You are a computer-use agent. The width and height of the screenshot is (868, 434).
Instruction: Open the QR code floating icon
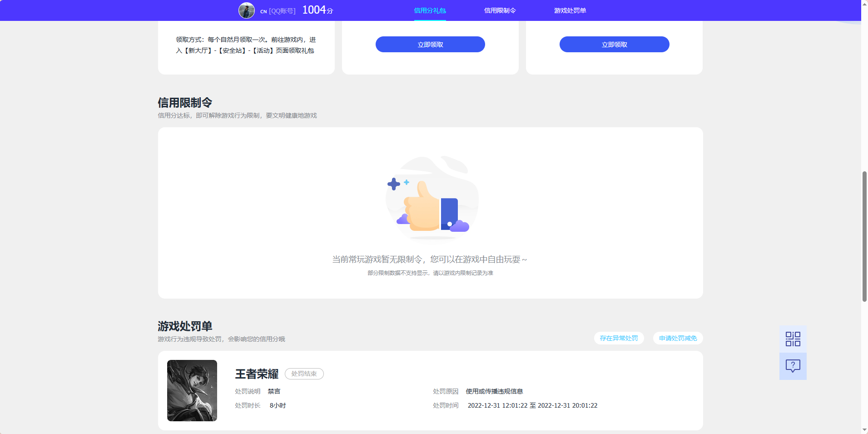[792, 339]
